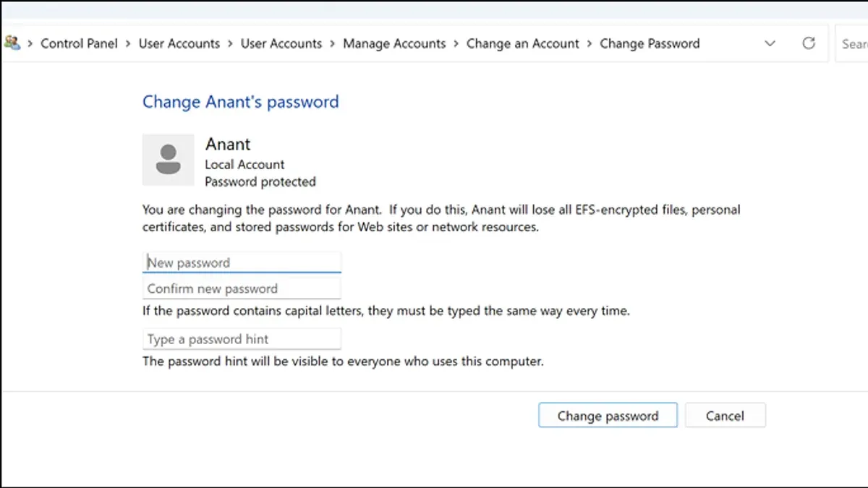Click the 'Local Account' text
868x488 pixels.
(x=244, y=164)
